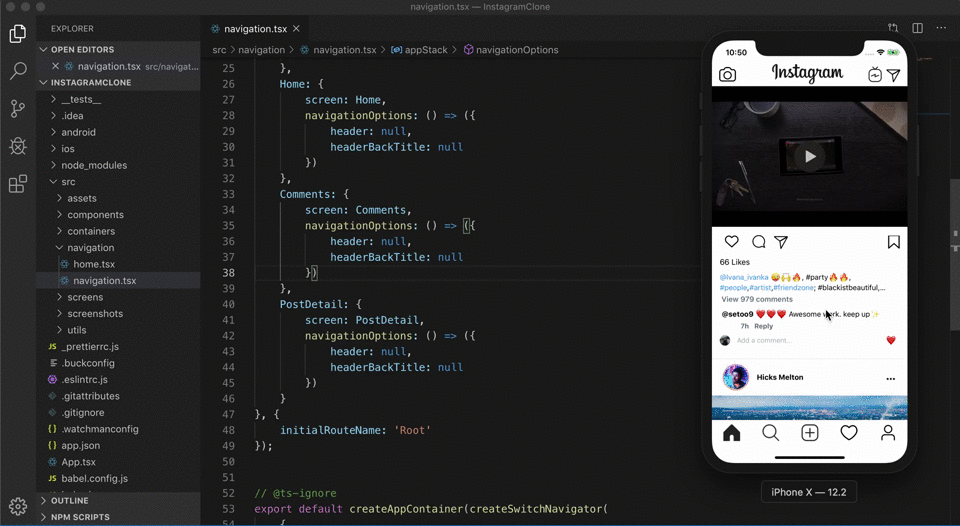Open the .eslintrc.js file
Image resolution: width=960 pixels, height=526 pixels.
[x=118, y=380]
